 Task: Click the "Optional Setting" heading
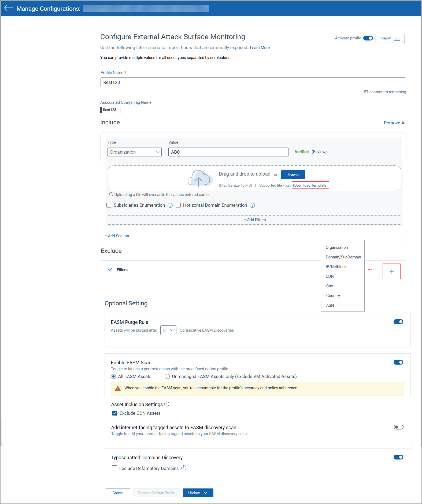(126, 303)
